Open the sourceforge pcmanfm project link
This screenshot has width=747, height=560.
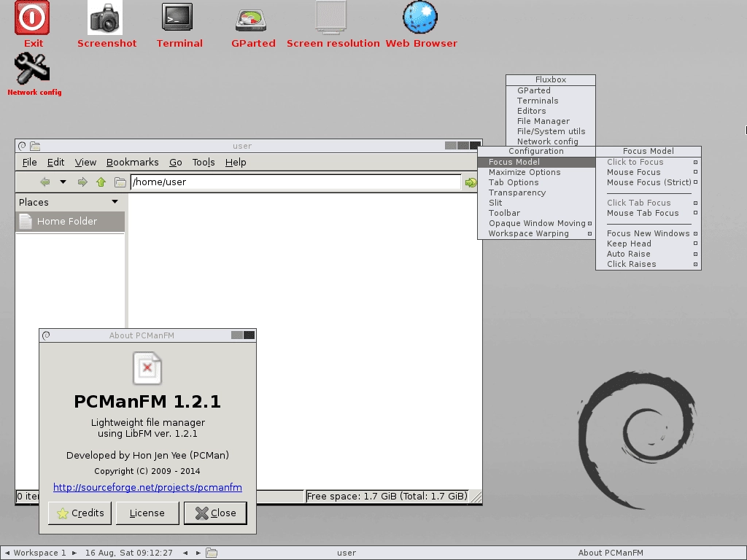tap(147, 487)
